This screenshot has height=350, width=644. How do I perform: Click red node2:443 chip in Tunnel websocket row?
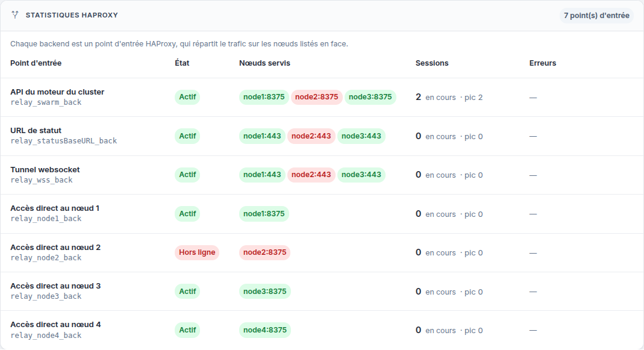[311, 175]
